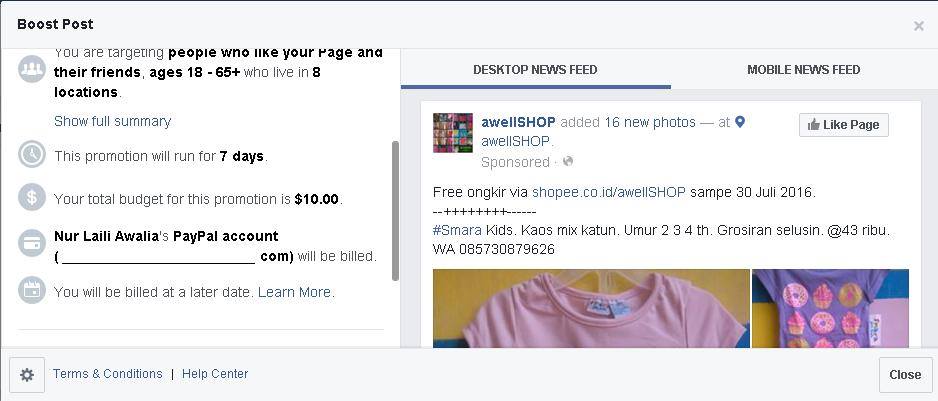Click the dollar budget icon

click(x=32, y=197)
